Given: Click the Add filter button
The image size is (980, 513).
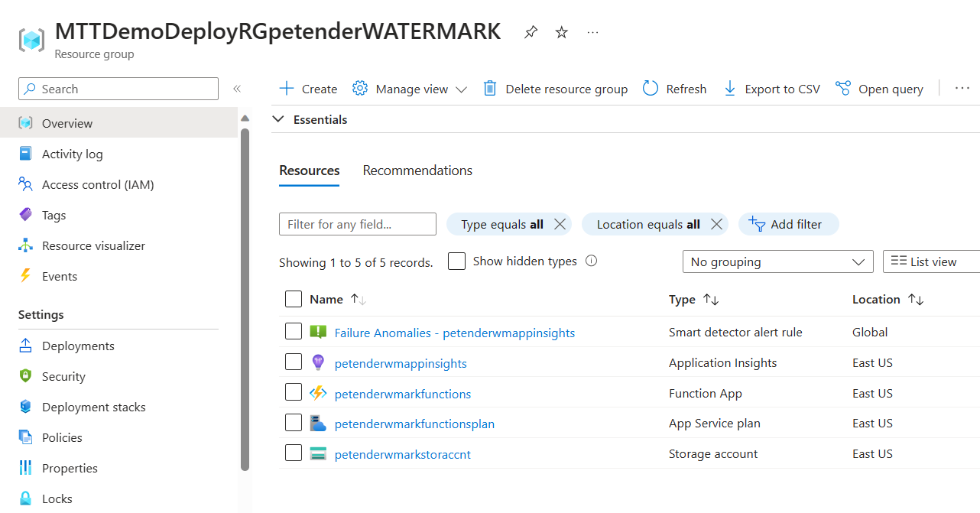Looking at the screenshot, I should point(788,224).
